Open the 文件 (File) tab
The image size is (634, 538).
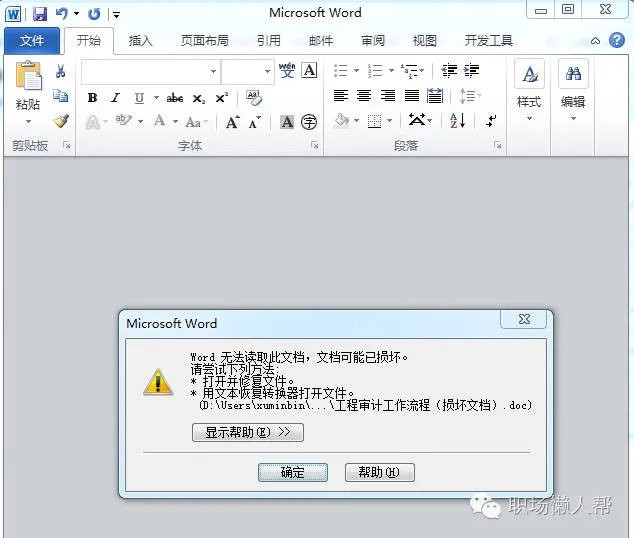(32, 40)
